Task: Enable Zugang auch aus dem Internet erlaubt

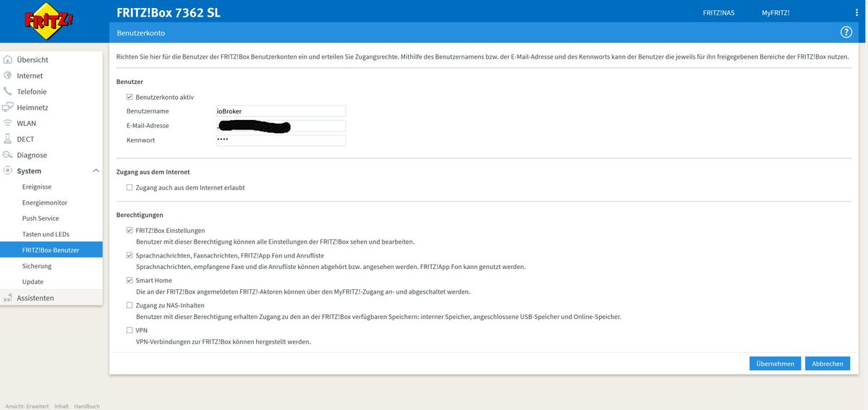Action: (x=129, y=187)
